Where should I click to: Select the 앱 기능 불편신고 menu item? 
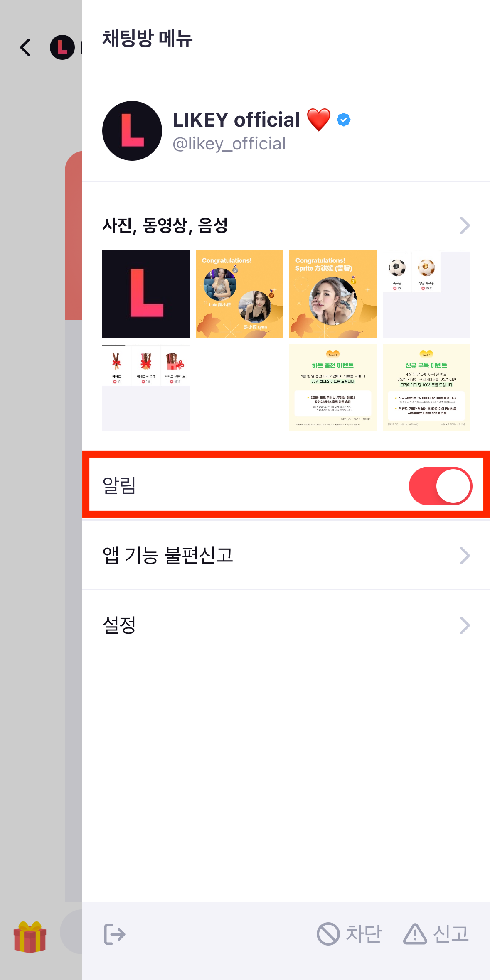pos(286,555)
